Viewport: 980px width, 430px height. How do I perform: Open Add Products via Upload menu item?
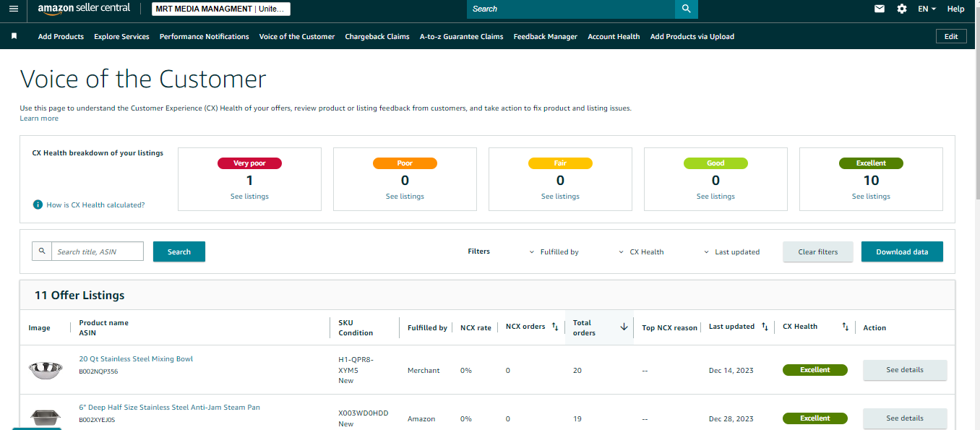pos(692,36)
